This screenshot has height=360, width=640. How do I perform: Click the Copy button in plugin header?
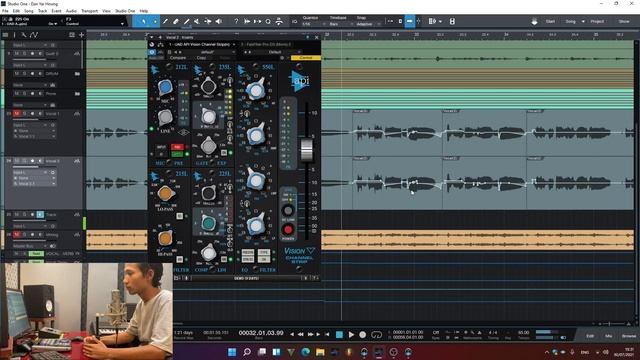coord(201,58)
